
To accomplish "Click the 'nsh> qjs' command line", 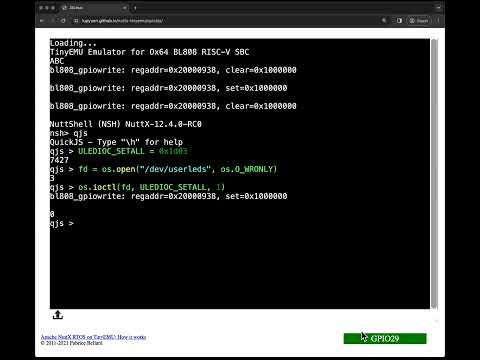I will [69, 133].
